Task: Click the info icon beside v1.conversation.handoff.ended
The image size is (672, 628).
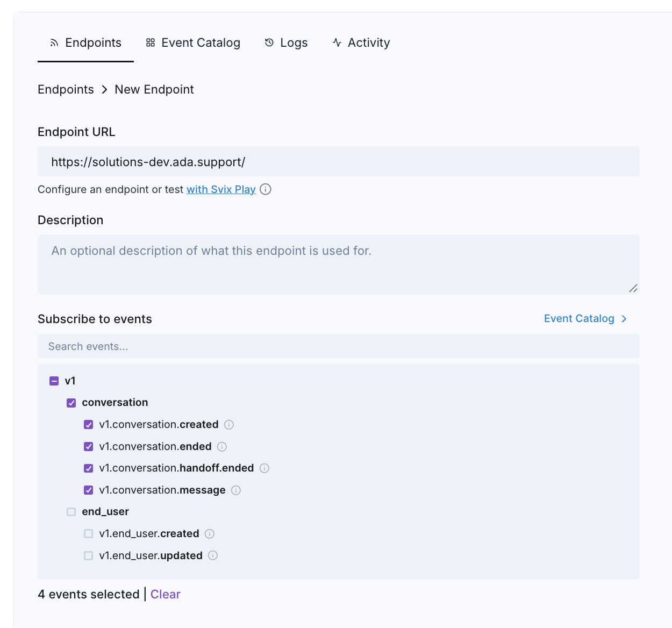Action: tap(264, 468)
